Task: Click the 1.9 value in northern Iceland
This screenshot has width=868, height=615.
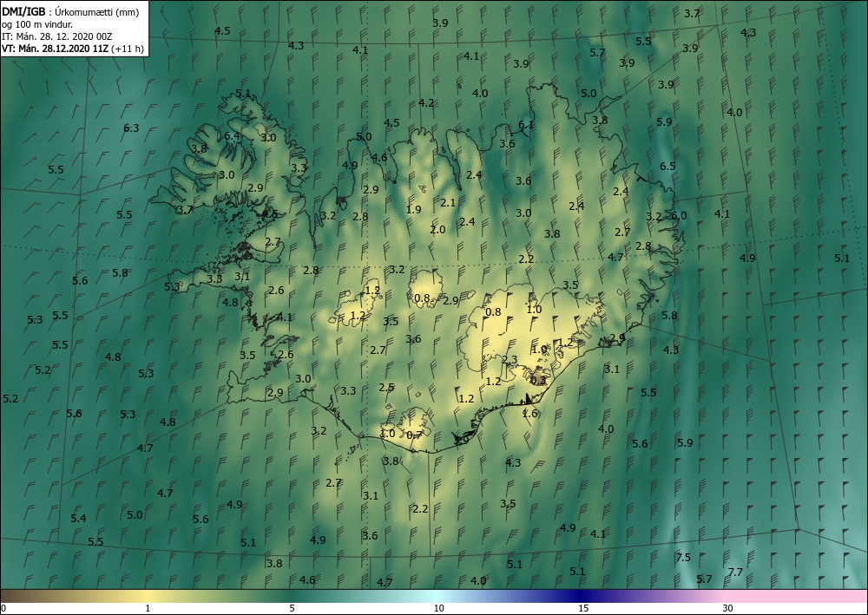Action: pos(413,210)
